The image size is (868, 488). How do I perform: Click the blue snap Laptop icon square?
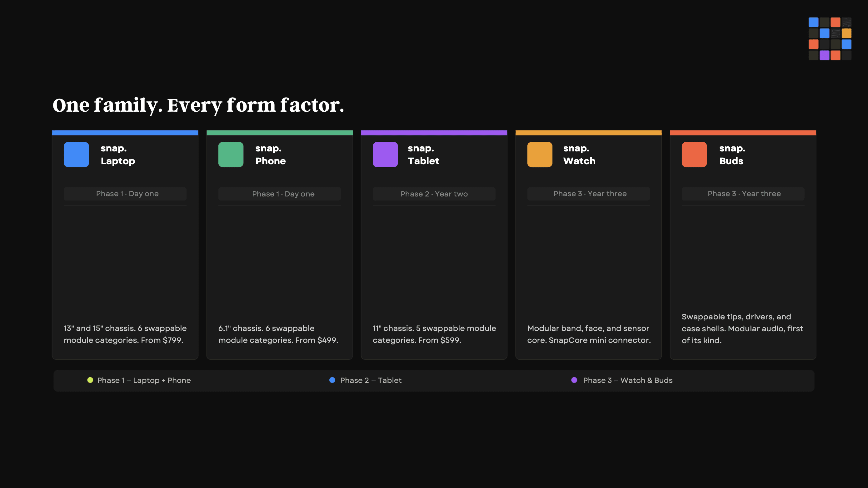[77, 155]
